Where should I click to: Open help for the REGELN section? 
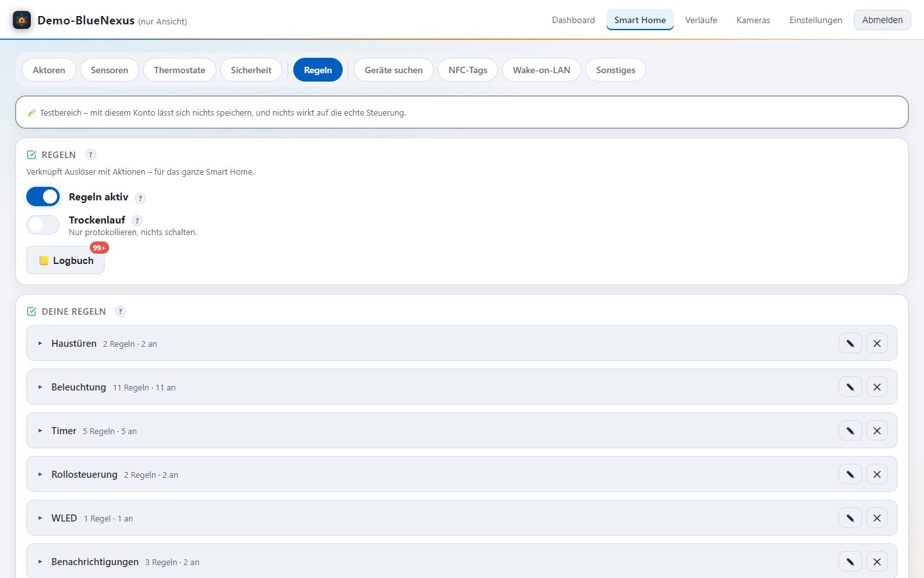91,155
